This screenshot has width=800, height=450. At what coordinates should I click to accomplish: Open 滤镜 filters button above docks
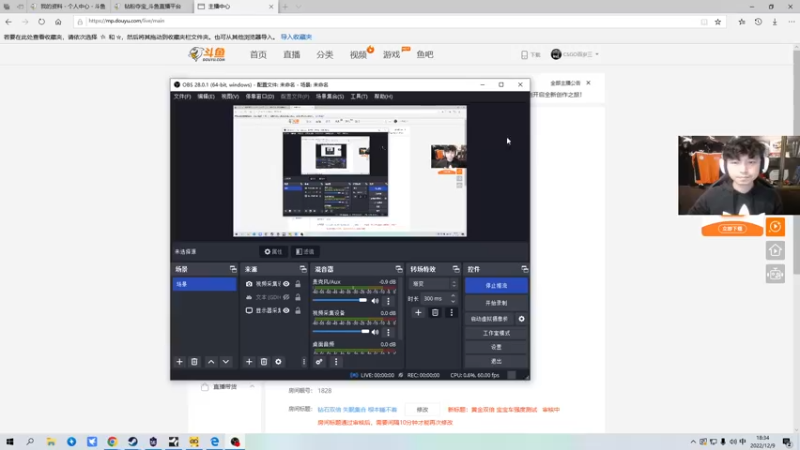pos(305,252)
